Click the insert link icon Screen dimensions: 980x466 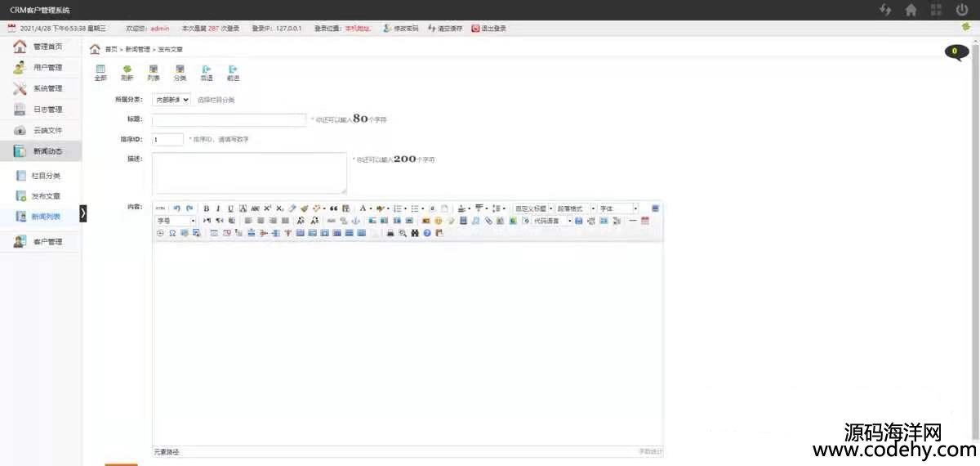tap(332, 221)
